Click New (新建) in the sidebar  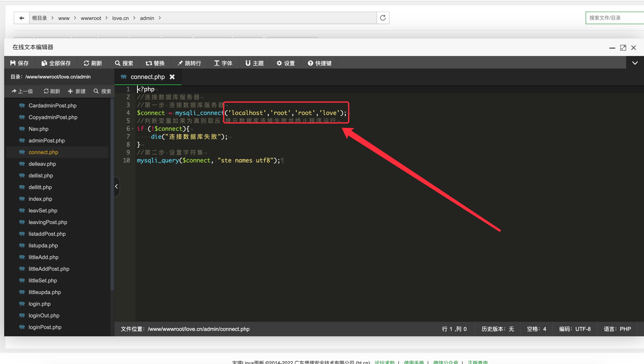(77, 91)
